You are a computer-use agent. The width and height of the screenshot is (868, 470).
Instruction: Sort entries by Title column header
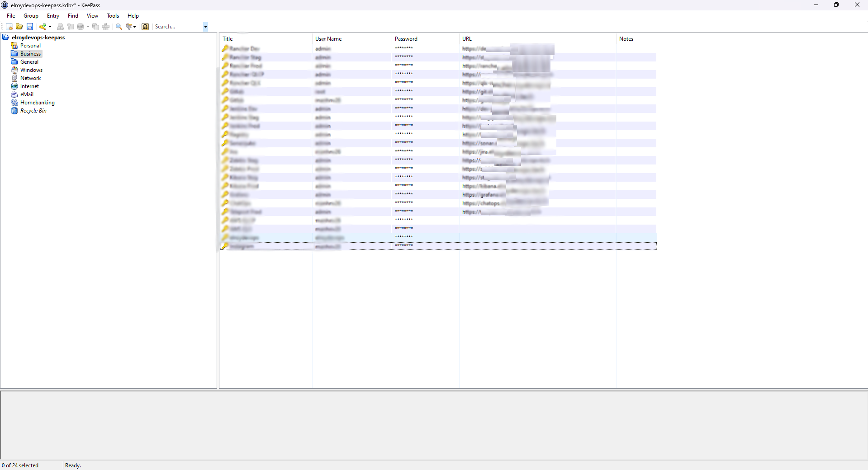(x=266, y=39)
